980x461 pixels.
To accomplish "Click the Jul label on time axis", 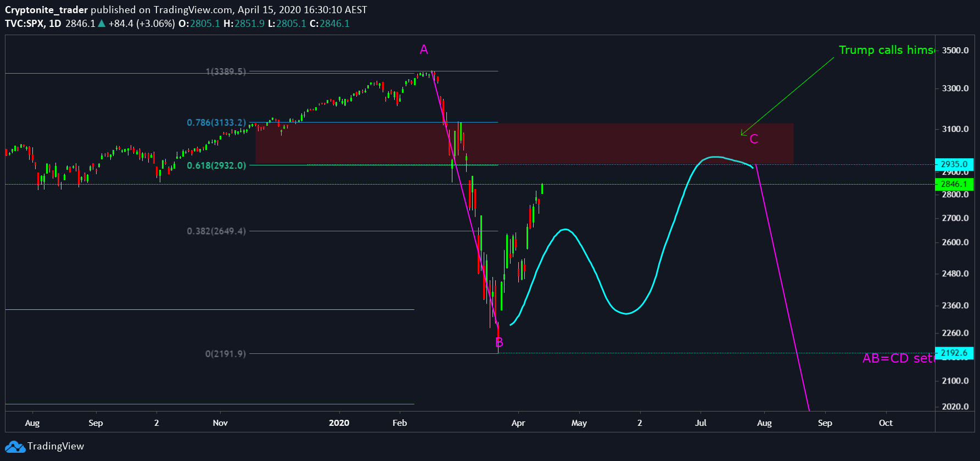I will pyautogui.click(x=701, y=423).
